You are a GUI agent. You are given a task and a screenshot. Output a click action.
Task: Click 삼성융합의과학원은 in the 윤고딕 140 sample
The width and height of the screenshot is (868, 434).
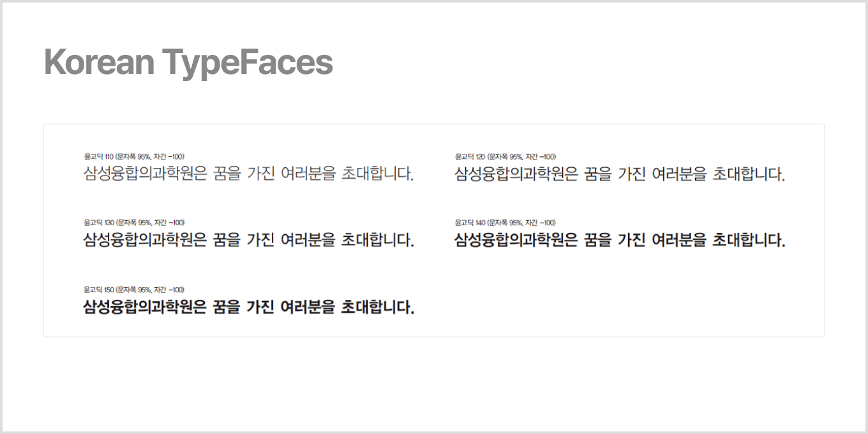pos(516,240)
